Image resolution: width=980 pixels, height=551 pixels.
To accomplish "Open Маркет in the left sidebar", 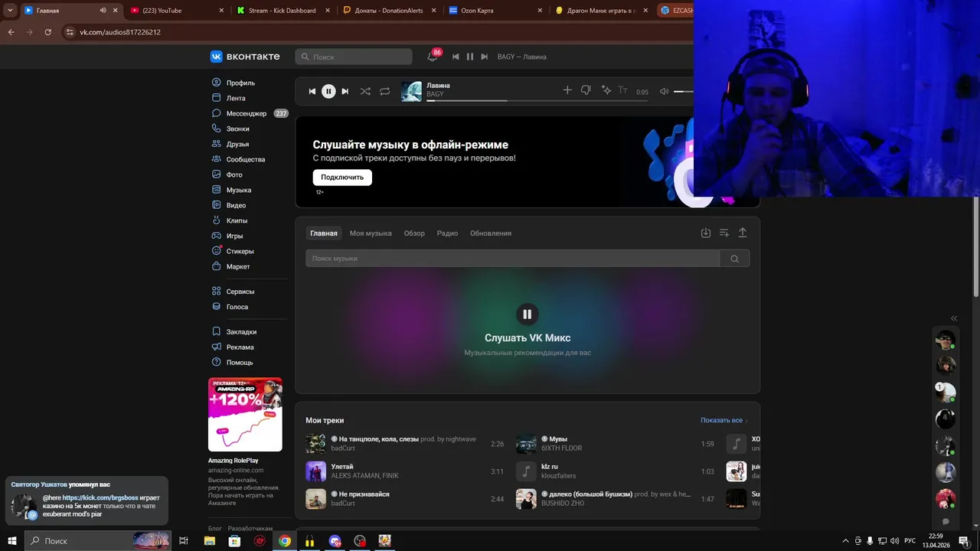I will (x=238, y=266).
